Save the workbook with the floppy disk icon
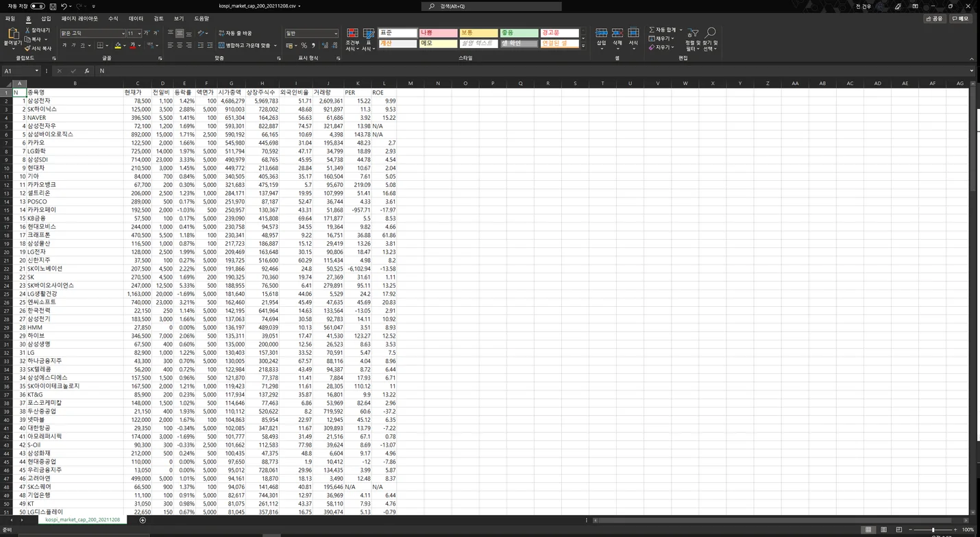The height and width of the screenshot is (537, 980). pyautogui.click(x=53, y=6)
